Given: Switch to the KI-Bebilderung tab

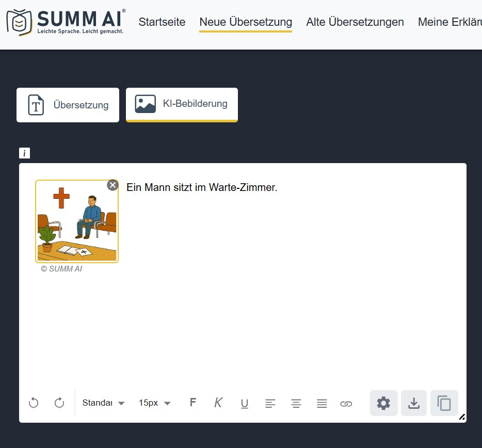Looking at the screenshot, I should pyautogui.click(x=182, y=105).
